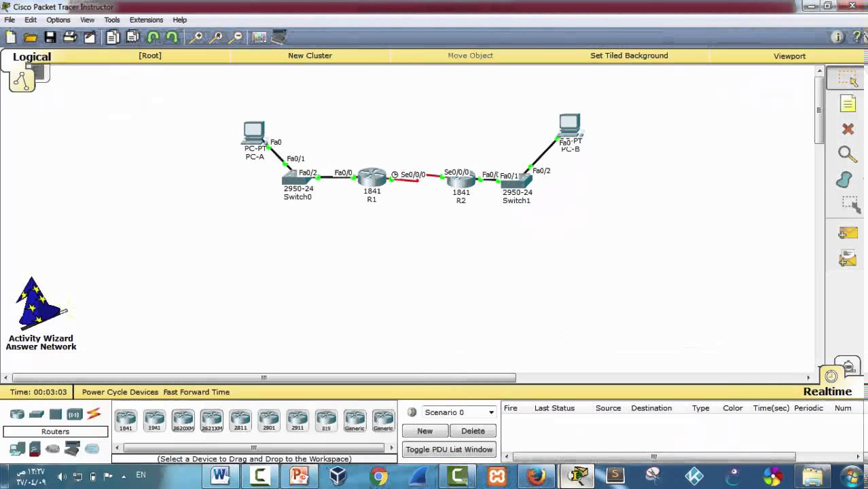Viewport: 868px width, 489px height.
Task: Select Switch0 in the workspace
Action: coord(295,178)
